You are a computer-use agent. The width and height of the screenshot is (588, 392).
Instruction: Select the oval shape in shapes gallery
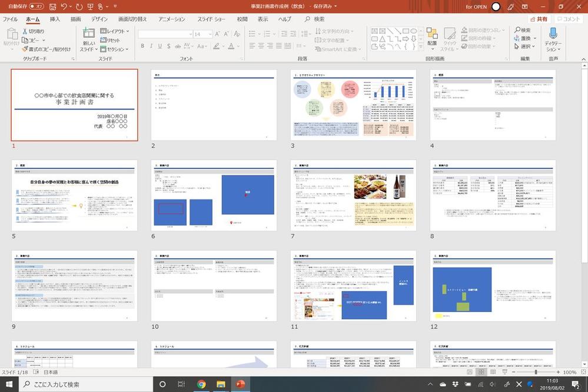click(x=414, y=31)
